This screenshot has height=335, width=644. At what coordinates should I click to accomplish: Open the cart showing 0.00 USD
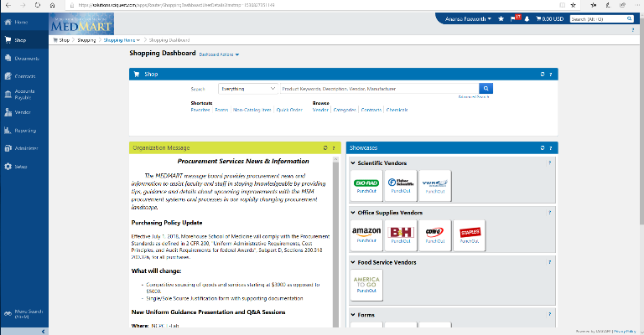coord(549,19)
